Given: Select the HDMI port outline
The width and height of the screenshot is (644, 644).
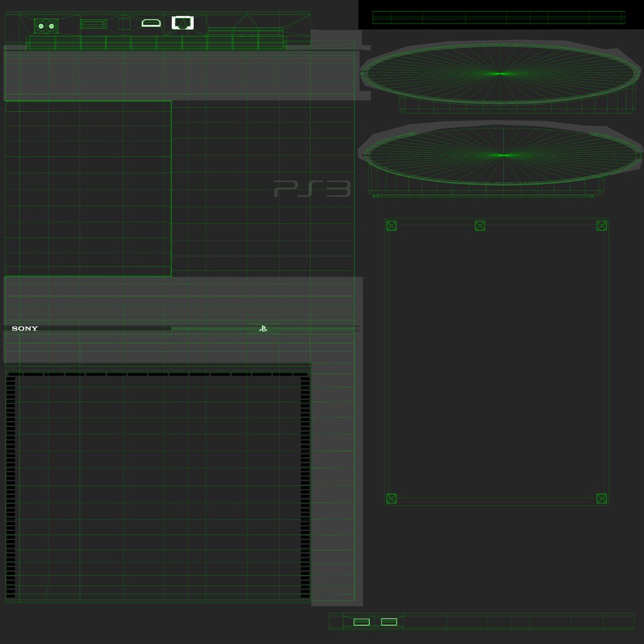Looking at the screenshot, I should 151,23.
